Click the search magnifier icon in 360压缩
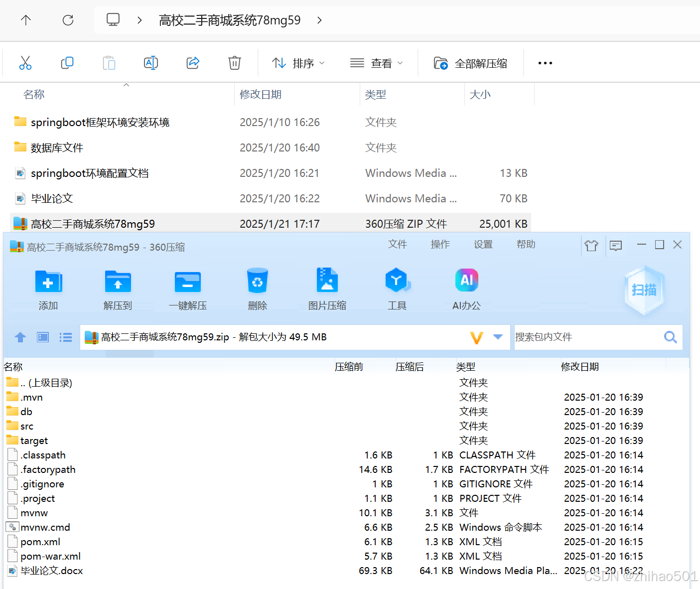The width and height of the screenshot is (700, 589). point(671,337)
